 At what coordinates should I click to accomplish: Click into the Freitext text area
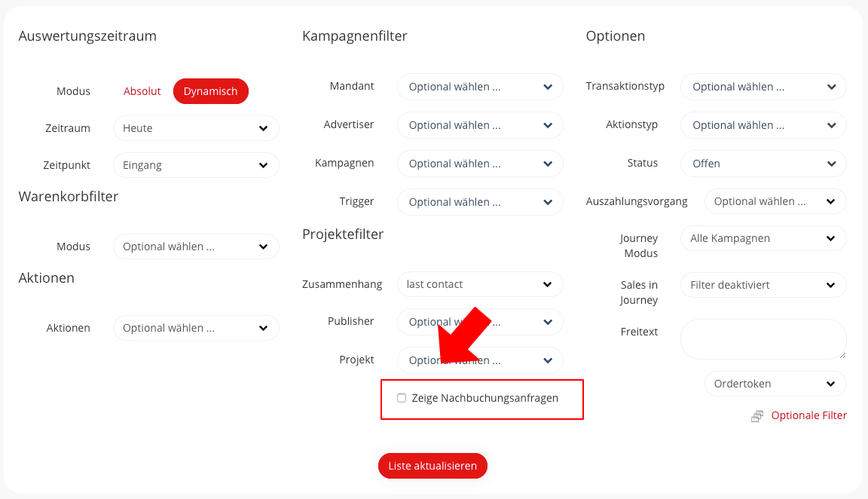pos(763,339)
